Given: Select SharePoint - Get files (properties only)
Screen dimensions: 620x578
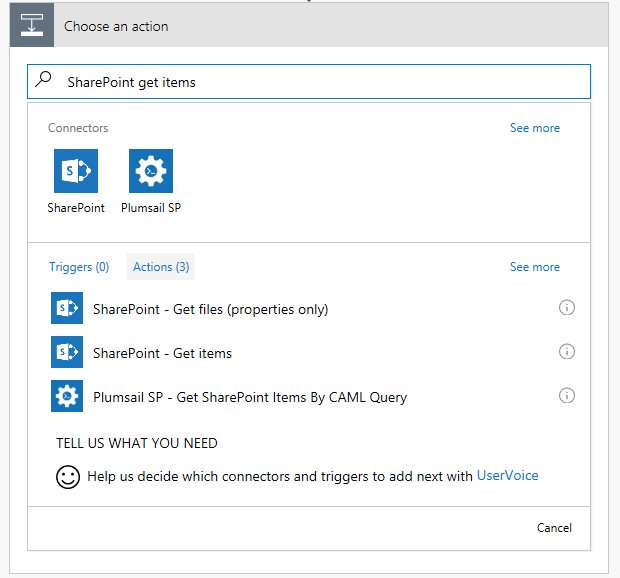Looking at the screenshot, I should coord(210,309).
